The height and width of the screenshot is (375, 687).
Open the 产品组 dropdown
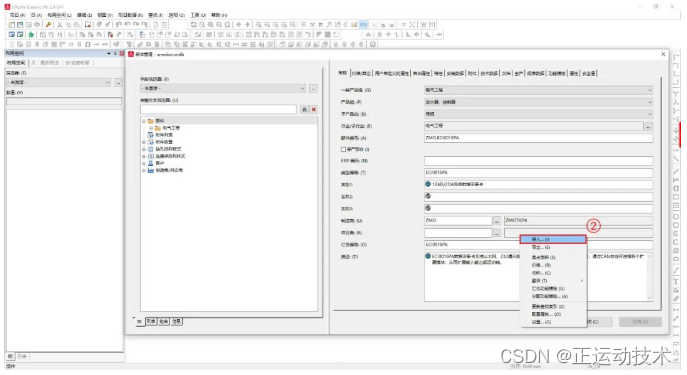click(x=538, y=102)
